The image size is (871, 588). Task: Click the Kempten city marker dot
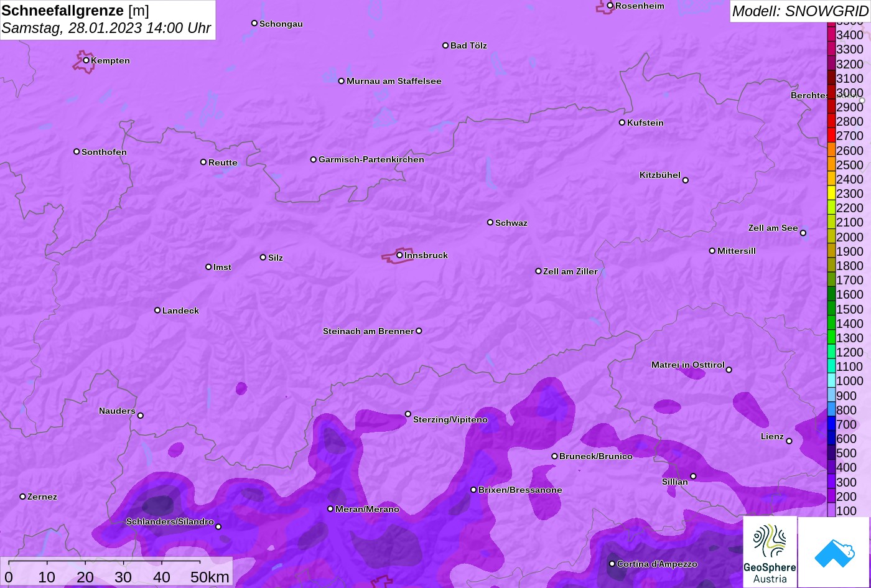(86, 60)
